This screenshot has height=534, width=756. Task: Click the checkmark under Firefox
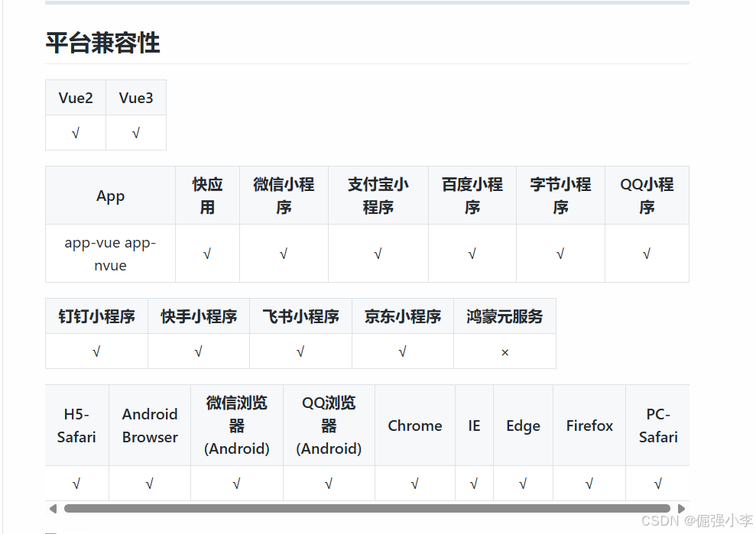589,483
